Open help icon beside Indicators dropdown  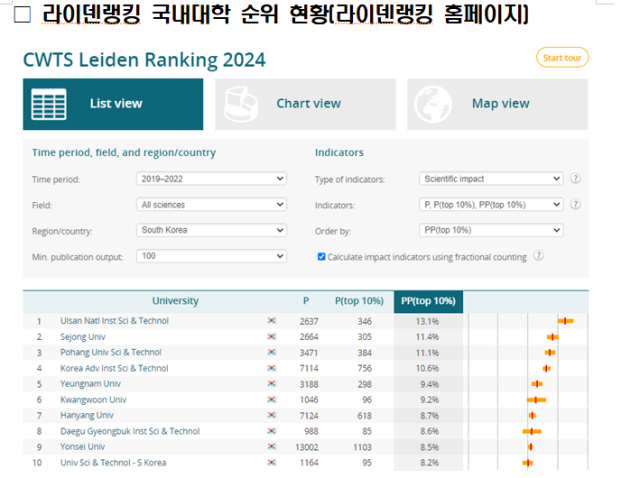coord(575,204)
